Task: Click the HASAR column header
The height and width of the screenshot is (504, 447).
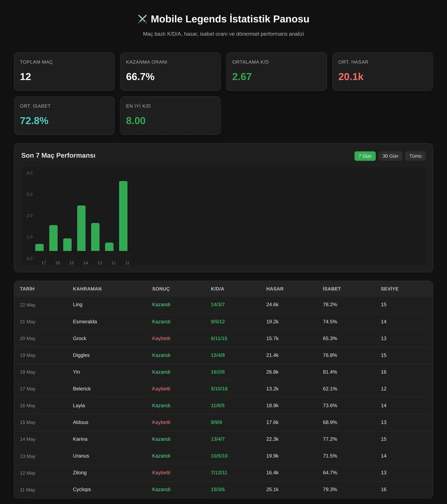Action: coord(275,289)
